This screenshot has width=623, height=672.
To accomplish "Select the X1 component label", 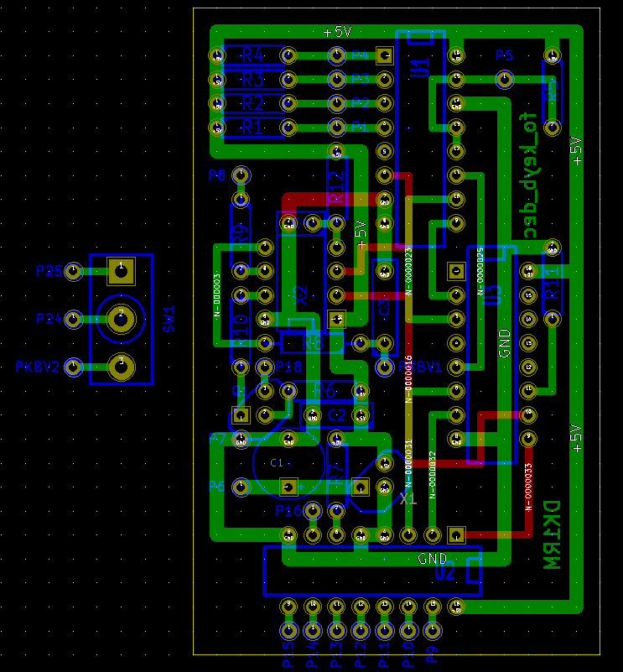I will (x=408, y=498).
